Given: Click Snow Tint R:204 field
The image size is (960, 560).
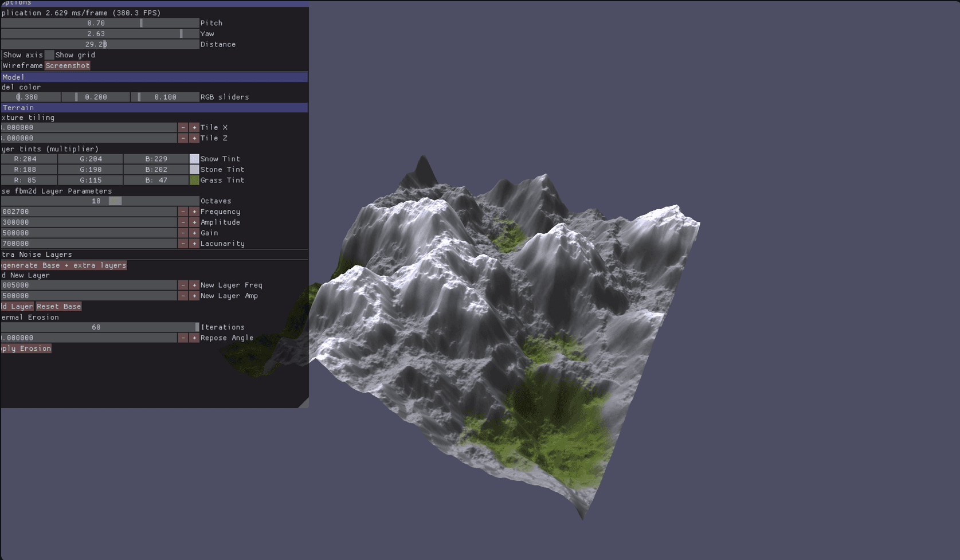Looking at the screenshot, I should (29, 159).
